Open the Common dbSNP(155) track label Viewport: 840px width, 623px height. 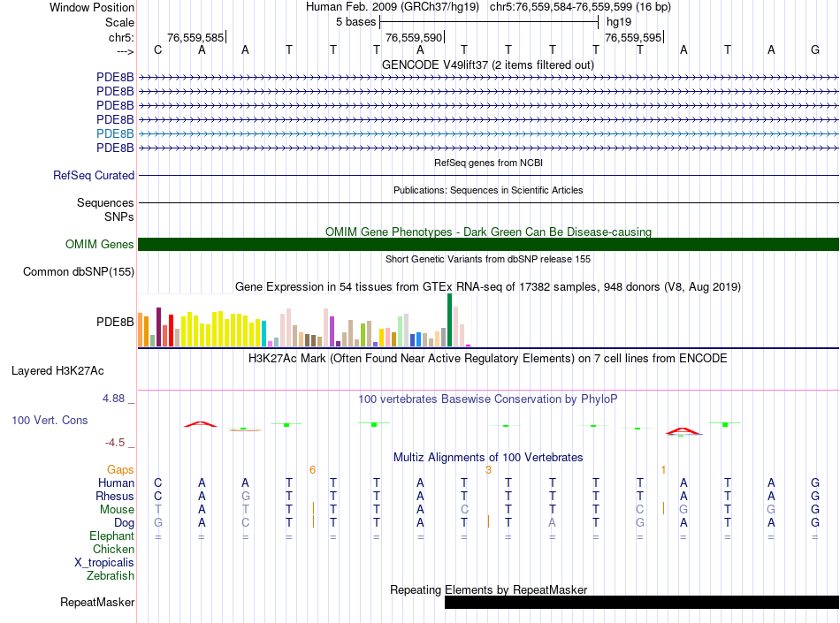(78, 272)
